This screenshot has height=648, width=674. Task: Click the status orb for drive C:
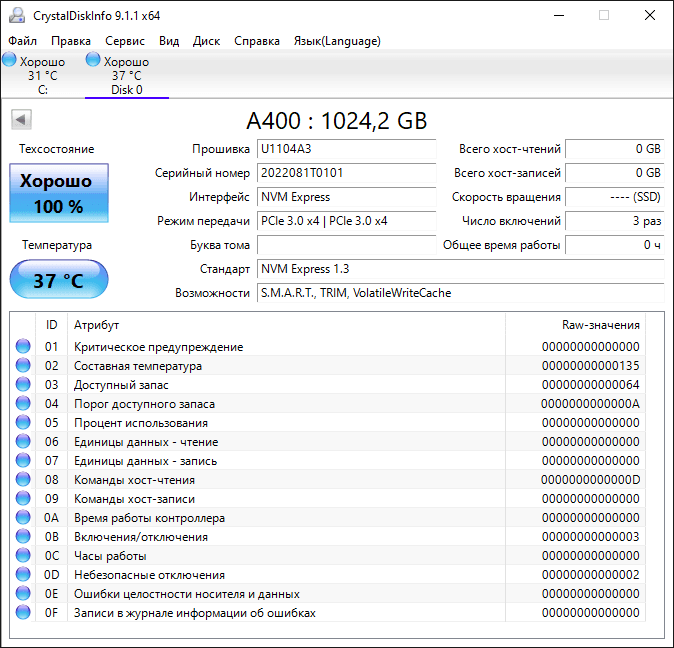(x=9, y=59)
